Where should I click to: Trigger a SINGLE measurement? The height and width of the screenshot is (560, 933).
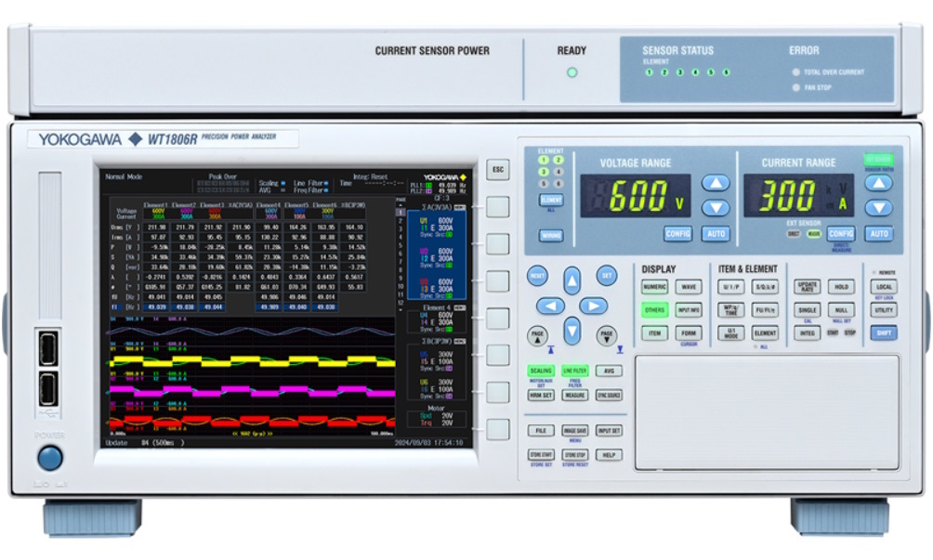(807, 310)
